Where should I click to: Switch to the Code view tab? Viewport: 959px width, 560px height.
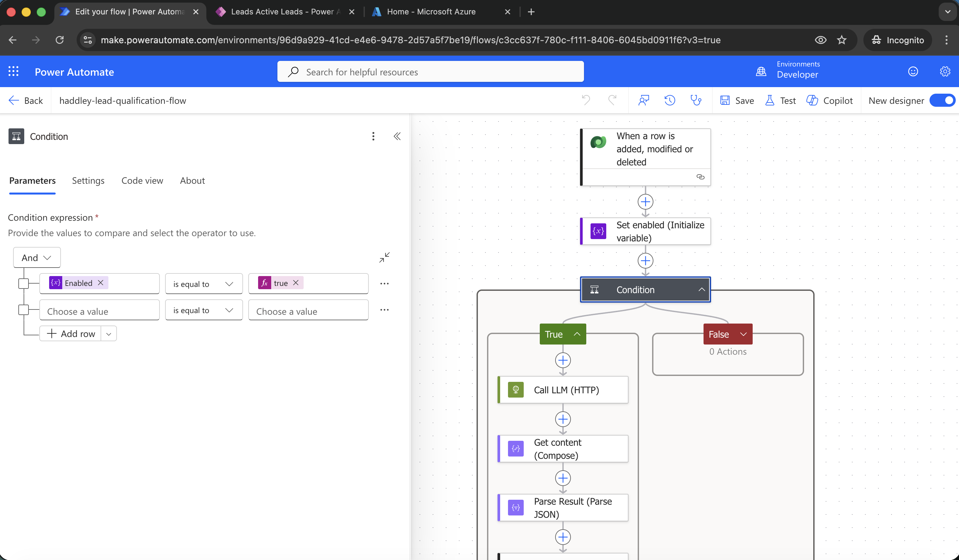click(x=142, y=181)
